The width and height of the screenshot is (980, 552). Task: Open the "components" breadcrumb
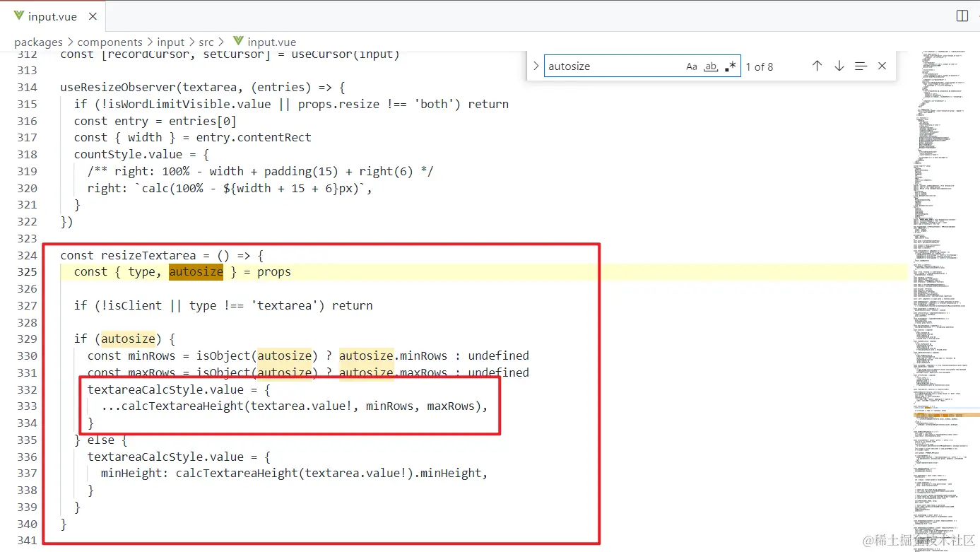click(x=110, y=42)
